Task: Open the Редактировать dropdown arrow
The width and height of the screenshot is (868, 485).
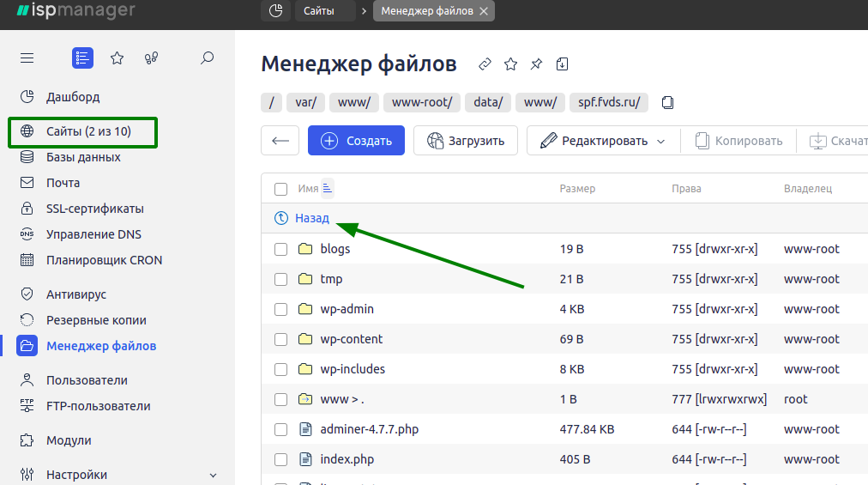Action: (661, 142)
